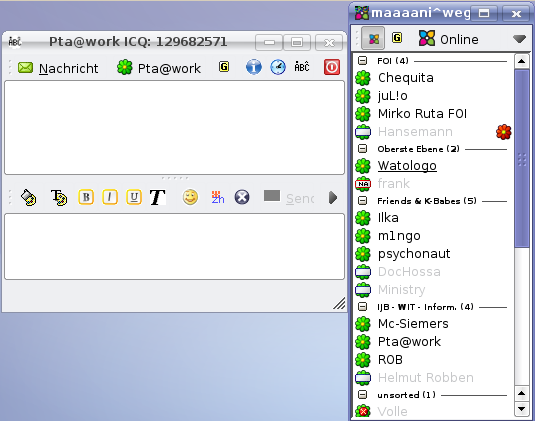Click the yellow G secure channel icon in chat toolbar
This screenshot has height=421, width=535.
pos(224,67)
